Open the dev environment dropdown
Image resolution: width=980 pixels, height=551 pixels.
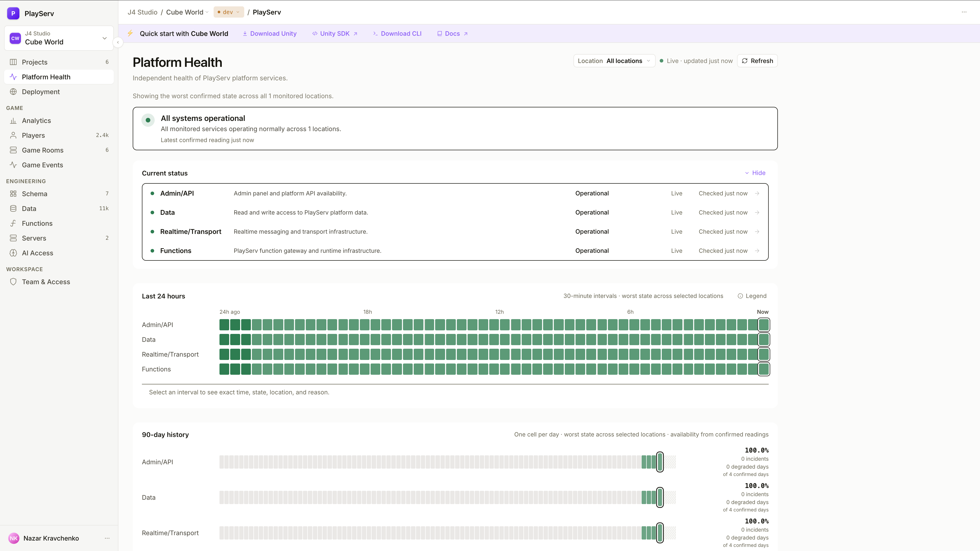[x=229, y=12]
